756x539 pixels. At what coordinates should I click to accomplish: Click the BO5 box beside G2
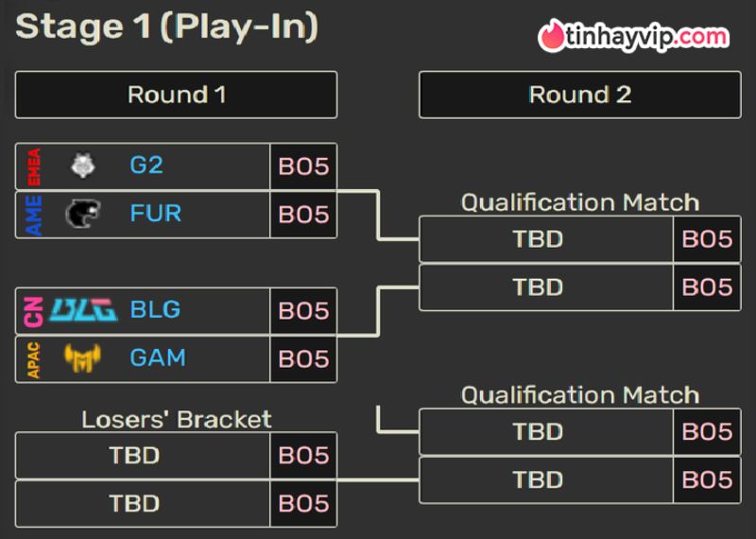pyautogui.click(x=303, y=166)
